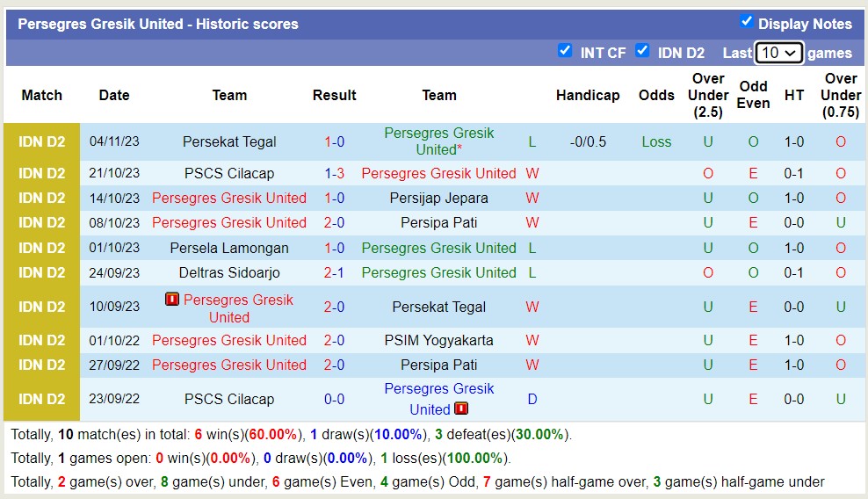The height and width of the screenshot is (499, 868).
Task: Click the date 27/09/22
Action: (114, 365)
